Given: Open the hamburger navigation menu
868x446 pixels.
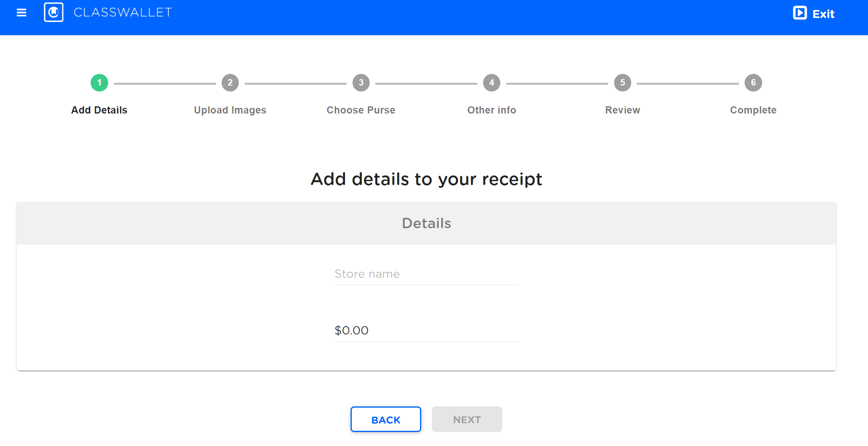Looking at the screenshot, I should click(21, 13).
